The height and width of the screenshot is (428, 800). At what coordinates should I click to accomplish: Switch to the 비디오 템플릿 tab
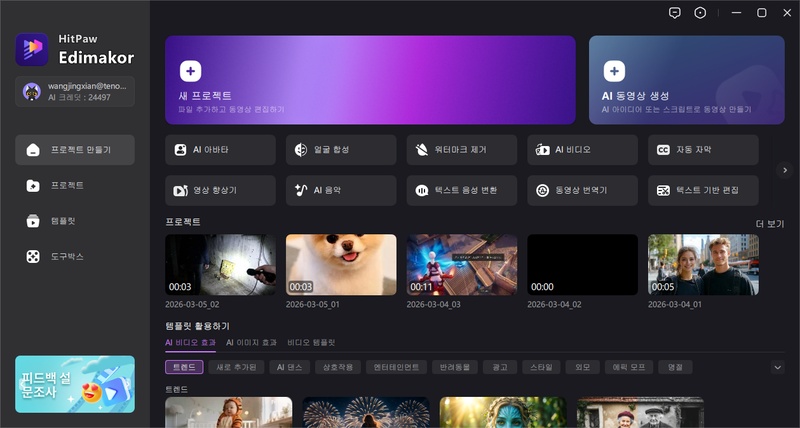click(x=311, y=343)
